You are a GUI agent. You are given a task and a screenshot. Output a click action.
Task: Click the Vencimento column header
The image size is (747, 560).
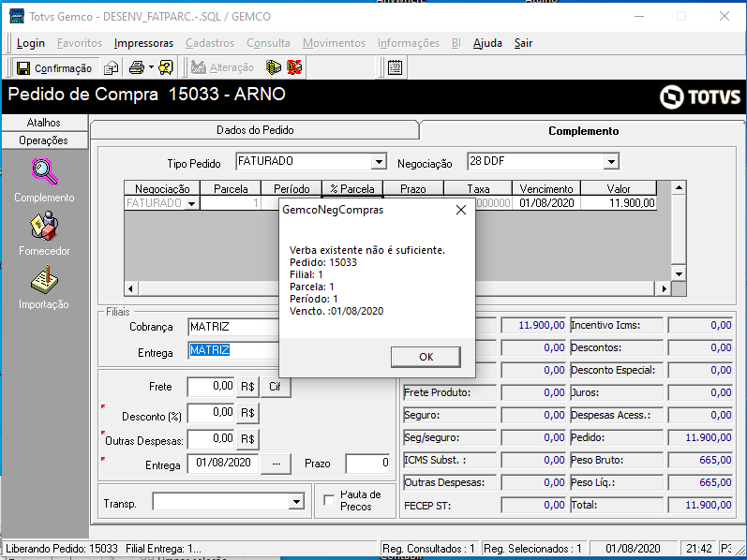tap(546, 188)
